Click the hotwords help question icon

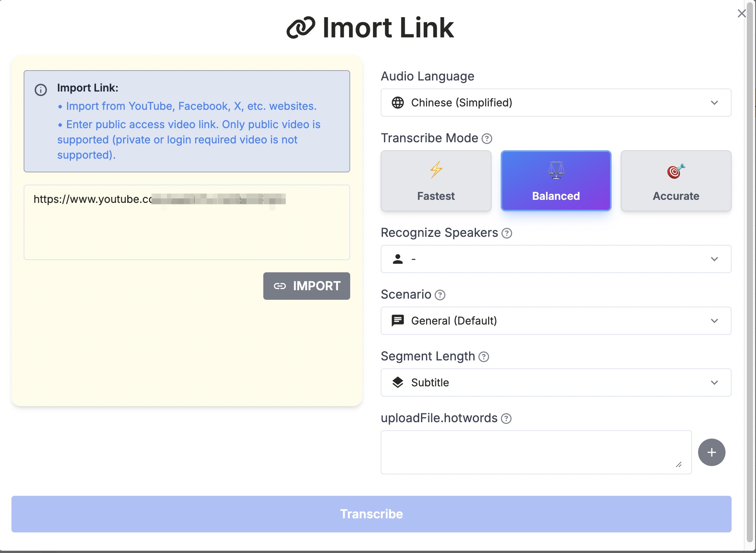506,418
